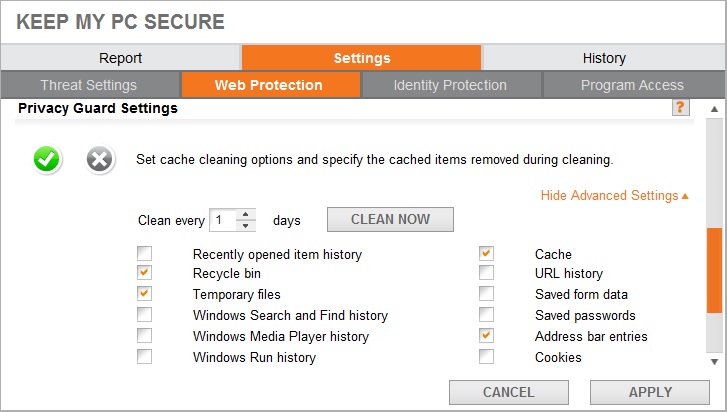This screenshot has width=727, height=412.
Task: Check Recently opened item history box
Action: coord(144,254)
